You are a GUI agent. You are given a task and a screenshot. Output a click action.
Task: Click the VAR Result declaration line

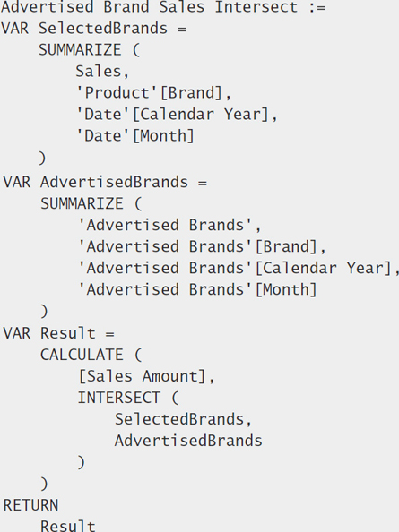click(59, 333)
